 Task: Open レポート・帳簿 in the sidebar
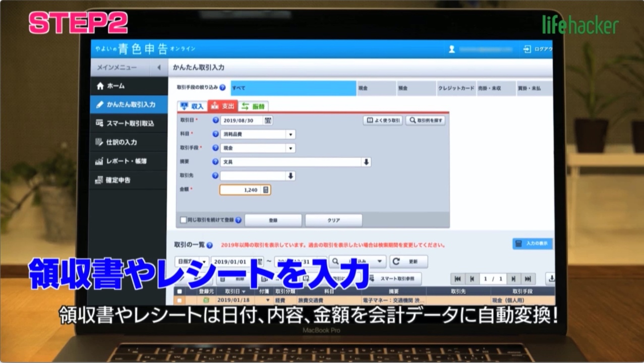[129, 161]
